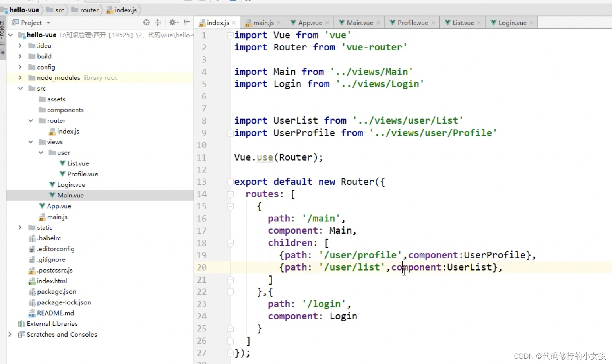The image size is (612, 364).
Task: Close the Main.vue tab
Action: point(378,23)
